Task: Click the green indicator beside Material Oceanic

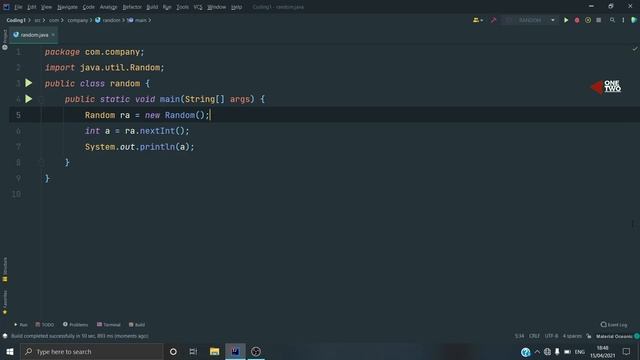Action: (x=637, y=336)
